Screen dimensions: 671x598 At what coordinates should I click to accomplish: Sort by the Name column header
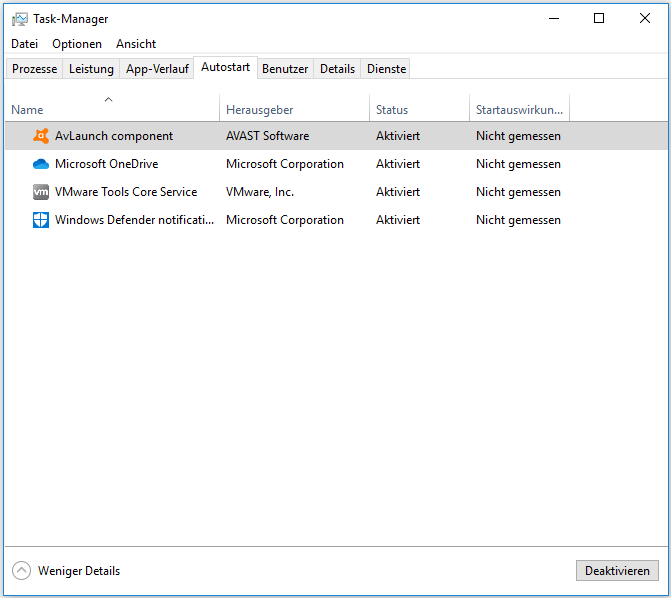[x=112, y=110]
